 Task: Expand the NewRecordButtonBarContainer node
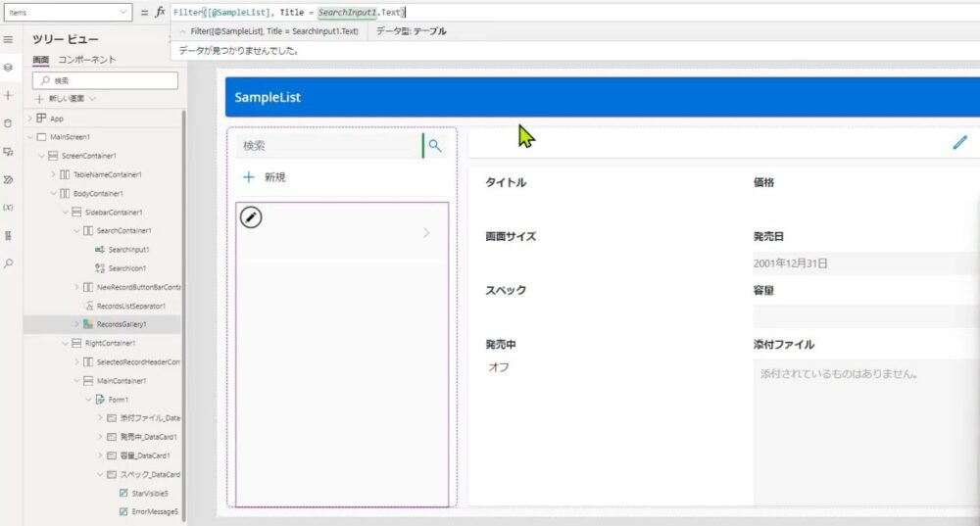(x=76, y=287)
